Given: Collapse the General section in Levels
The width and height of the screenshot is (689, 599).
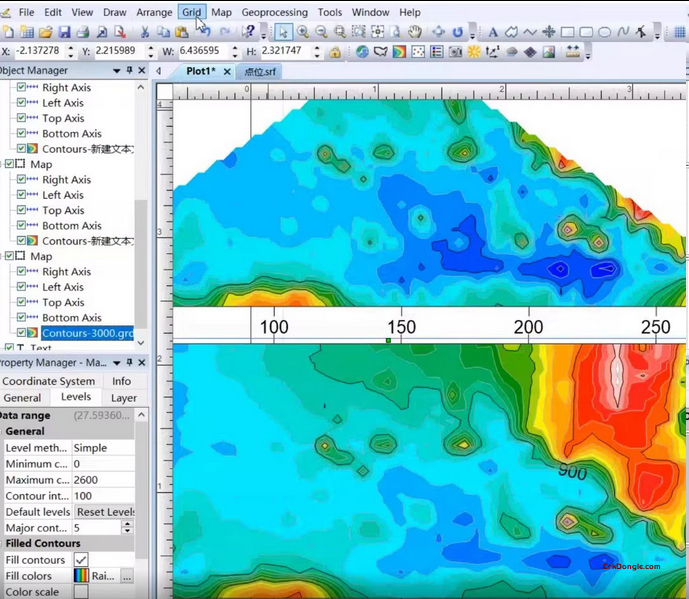Looking at the screenshot, I should point(25,431).
